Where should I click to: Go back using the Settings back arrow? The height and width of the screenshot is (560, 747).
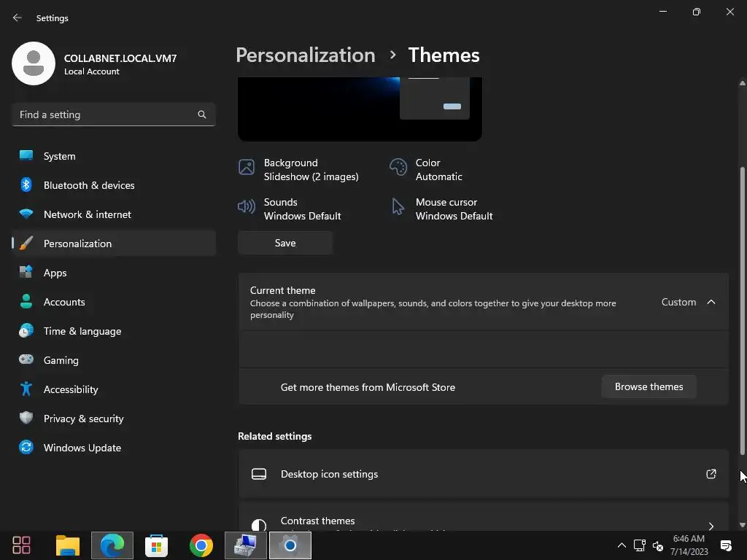point(18,17)
